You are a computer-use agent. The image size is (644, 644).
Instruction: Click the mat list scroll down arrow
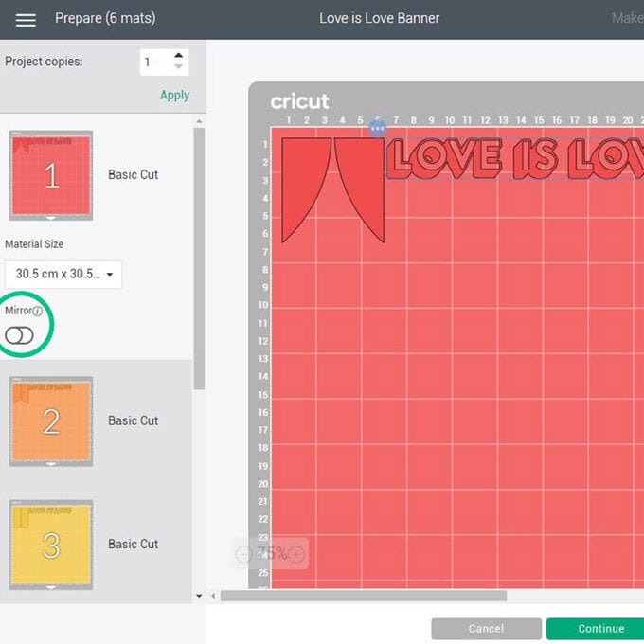pos(199,596)
